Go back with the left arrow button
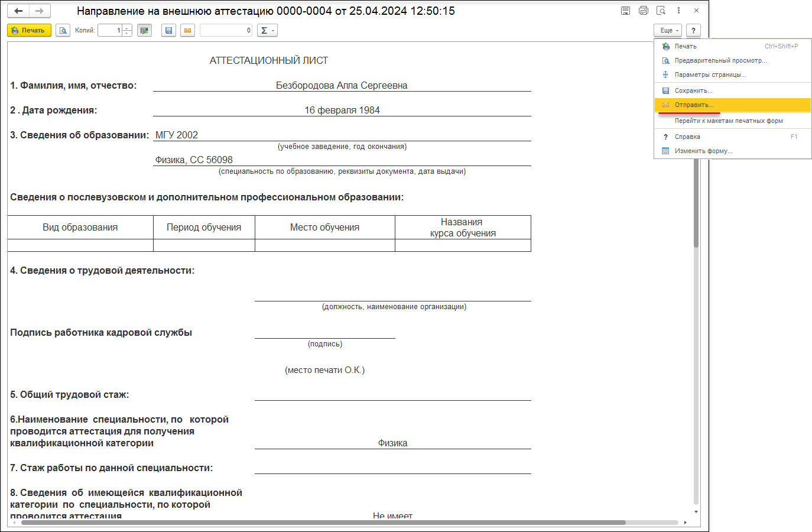Viewport: 812px width, 532px height. pyautogui.click(x=18, y=11)
